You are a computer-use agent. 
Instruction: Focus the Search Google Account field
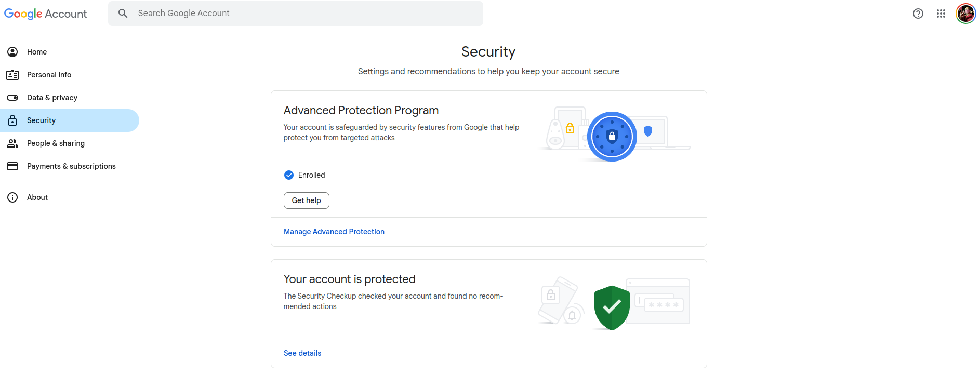point(296,14)
